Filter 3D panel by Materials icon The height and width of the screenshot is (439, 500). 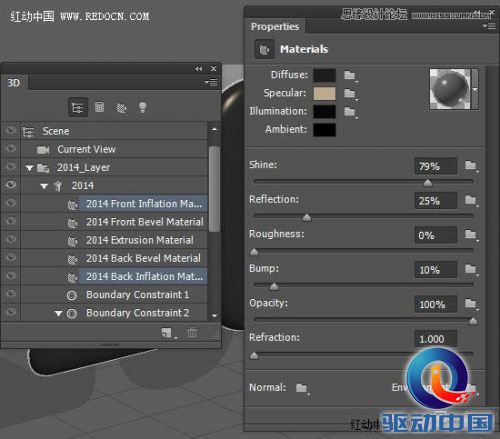121,107
